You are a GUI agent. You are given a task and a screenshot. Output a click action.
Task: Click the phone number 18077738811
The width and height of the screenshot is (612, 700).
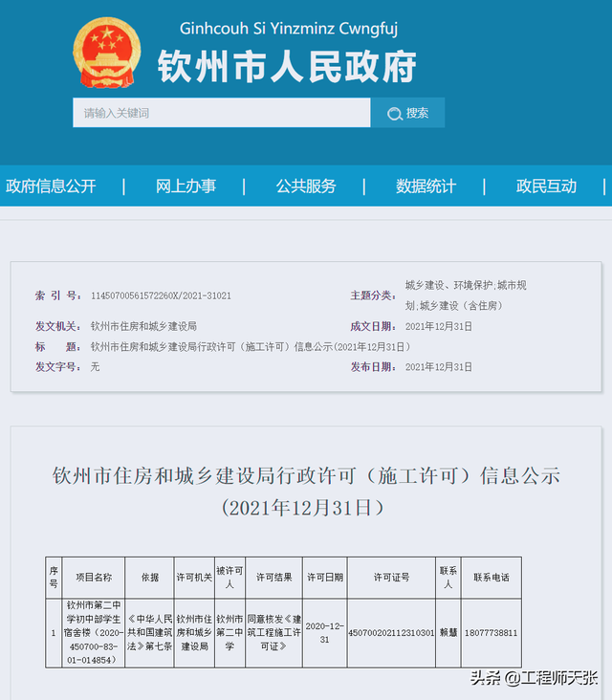pos(491,633)
